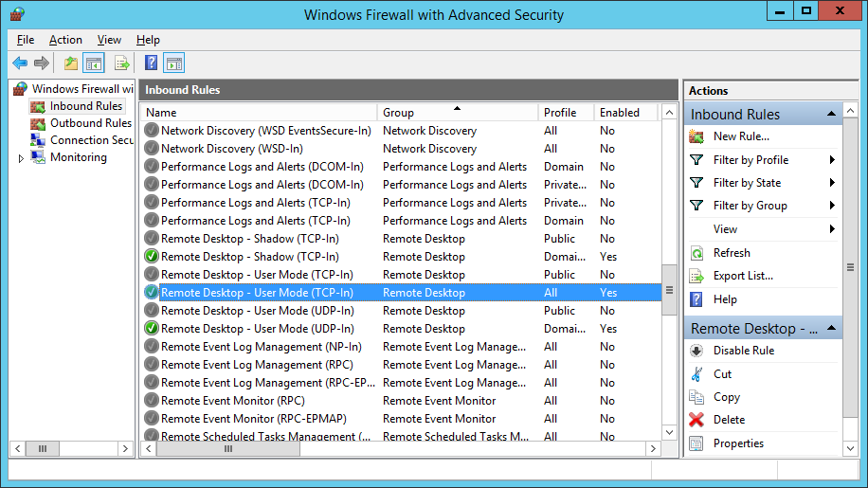This screenshot has width=868, height=488.
Task: Click the Export List toolbar icon
Action: tap(121, 63)
